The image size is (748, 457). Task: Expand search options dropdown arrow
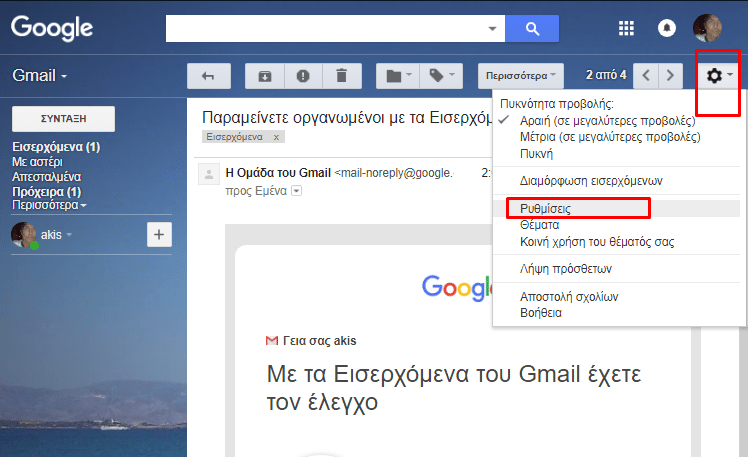(x=493, y=29)
